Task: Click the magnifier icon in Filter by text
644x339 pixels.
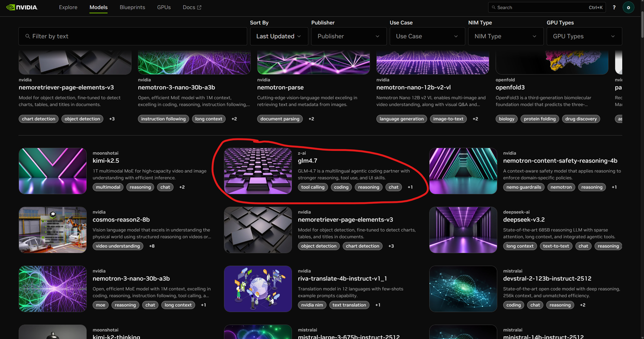Action: [x=27, y=36]
